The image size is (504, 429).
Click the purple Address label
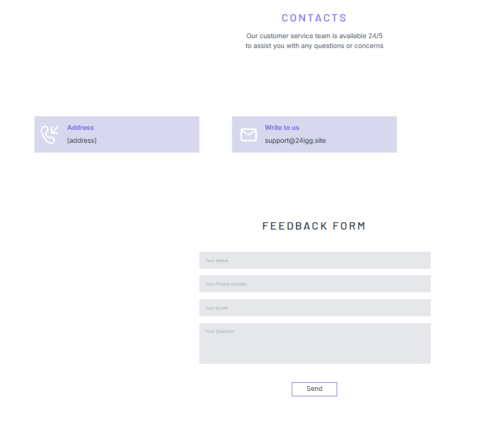click(80, 127)
